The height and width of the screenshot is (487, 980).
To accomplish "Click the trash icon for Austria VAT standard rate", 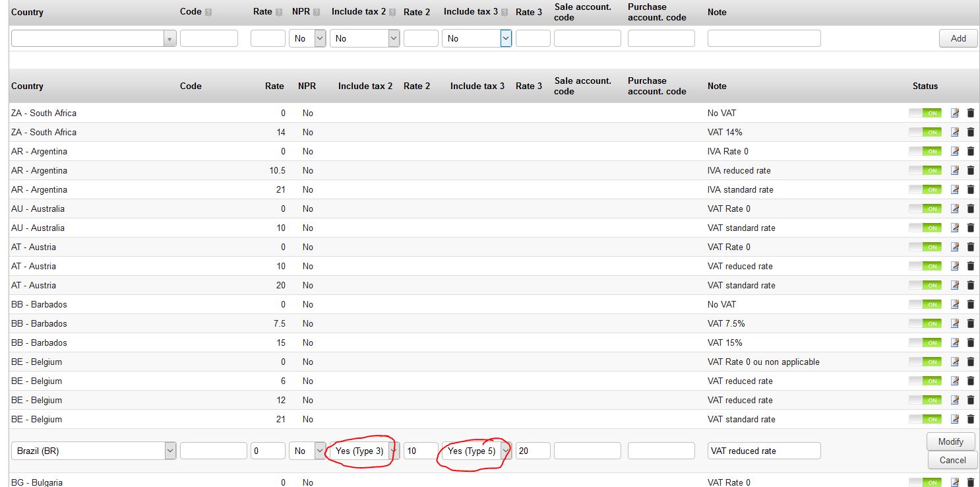I will point(970,285).
